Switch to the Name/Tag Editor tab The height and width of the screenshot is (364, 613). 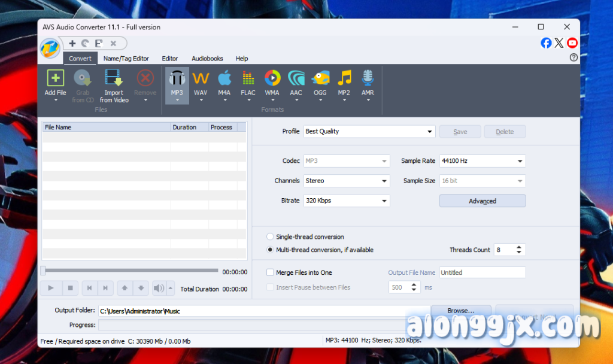pyautogui.click(x=126, y=59)
